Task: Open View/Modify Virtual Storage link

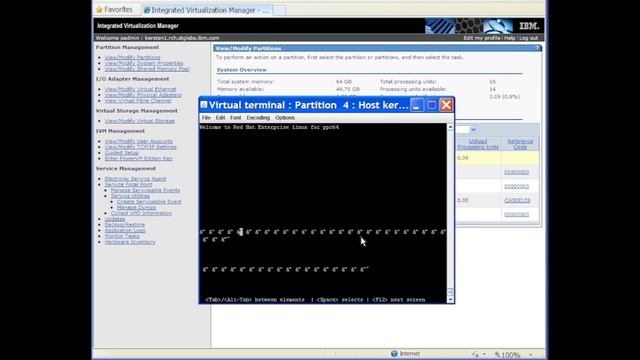Action: pyautogui.click(x=140, y=121)
